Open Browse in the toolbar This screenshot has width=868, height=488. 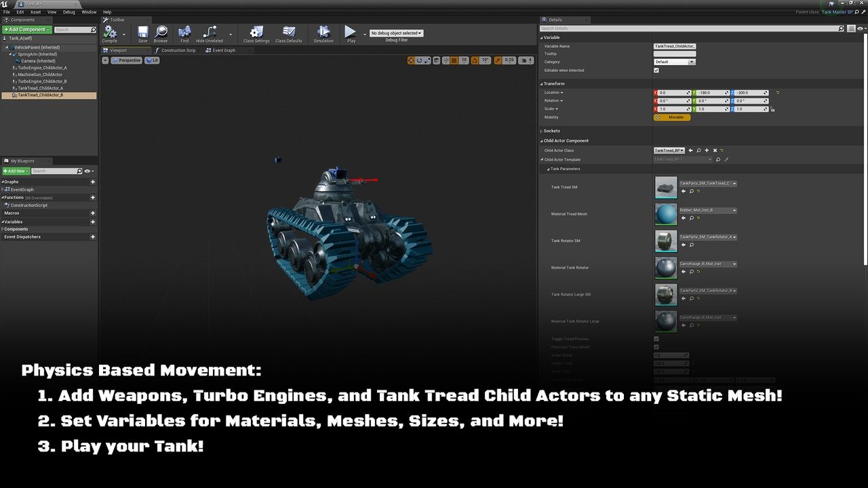(161, 33)
